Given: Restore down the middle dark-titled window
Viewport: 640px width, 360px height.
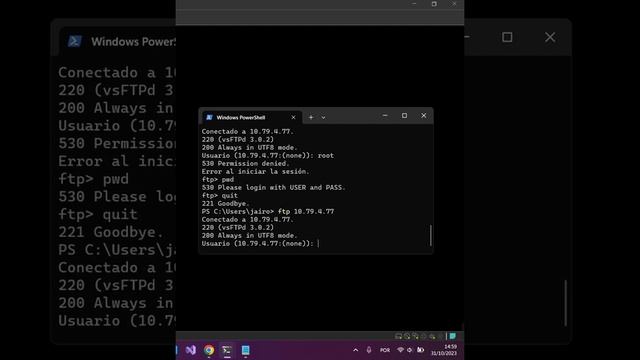Looking at the screenshot, I should point(434,4).
